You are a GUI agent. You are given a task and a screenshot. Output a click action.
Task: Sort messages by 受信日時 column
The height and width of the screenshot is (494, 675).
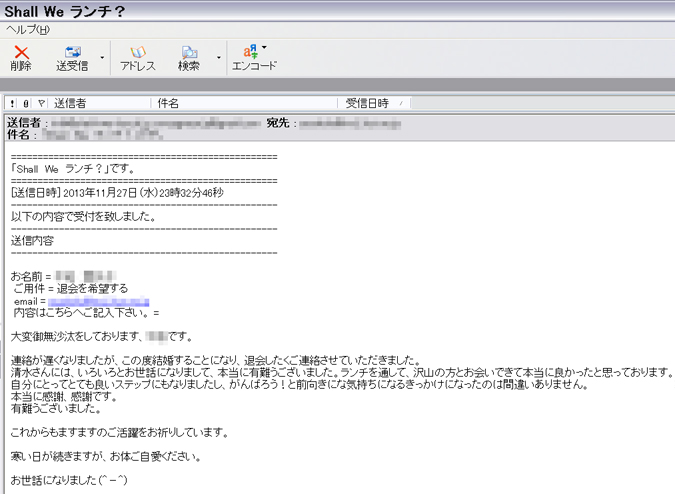tap(367, 103)
